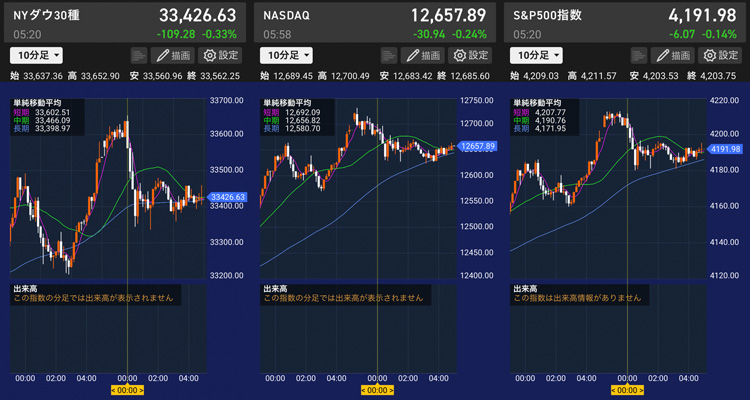Click the 始 33,637.36 open value
Screen dimensions: 750x400
[36, 76]
